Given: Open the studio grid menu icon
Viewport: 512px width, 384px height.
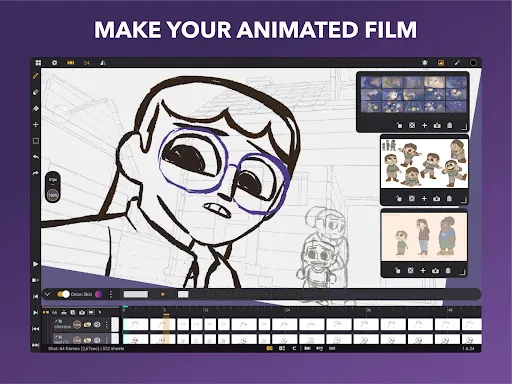Looking at the screenshot, I should tap(38, 63).
